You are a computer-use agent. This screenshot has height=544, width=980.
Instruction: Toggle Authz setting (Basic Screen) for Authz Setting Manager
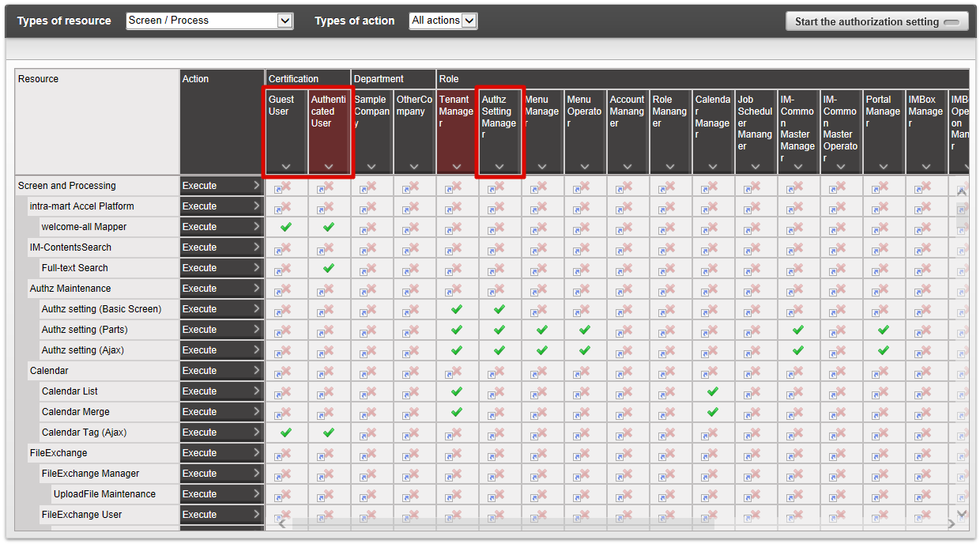(499, 309)
